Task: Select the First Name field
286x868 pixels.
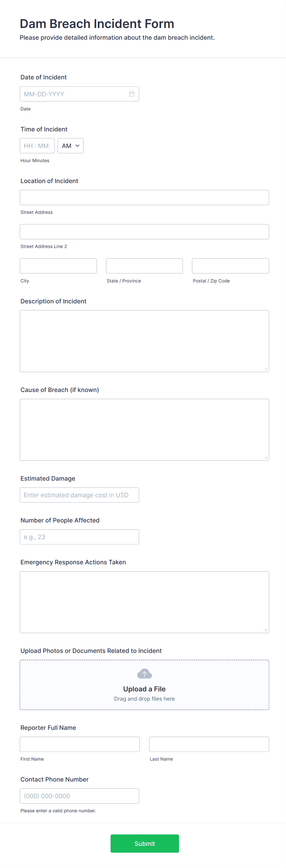Action: pos(80,744)
